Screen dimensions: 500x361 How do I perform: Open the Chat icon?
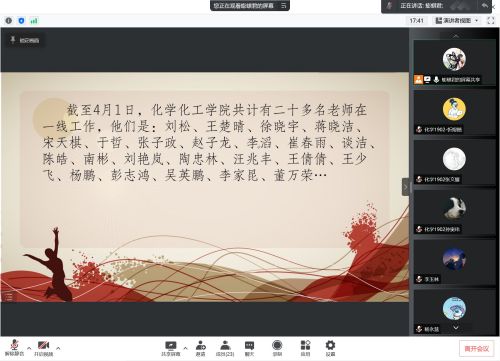click(x=249, y=348)
